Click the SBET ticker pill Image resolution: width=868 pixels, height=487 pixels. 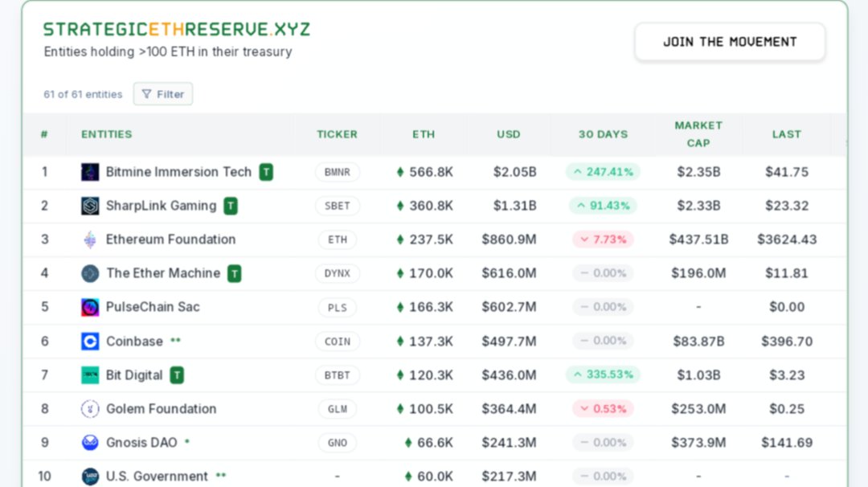click(337, 206)
